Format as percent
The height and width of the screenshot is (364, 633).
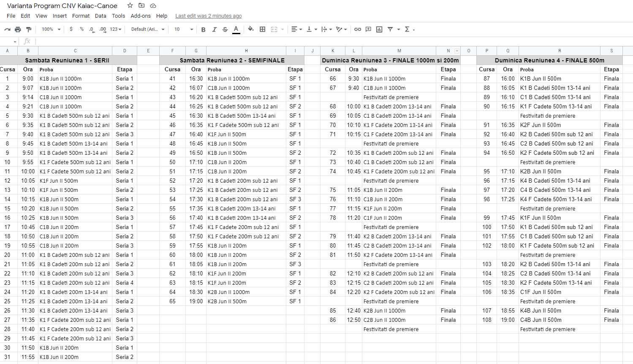coord(82,29)
